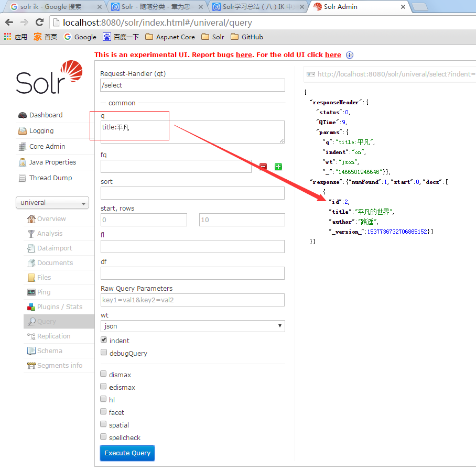
Task: Enable the facet checkbox
Action: pos(103,411)
